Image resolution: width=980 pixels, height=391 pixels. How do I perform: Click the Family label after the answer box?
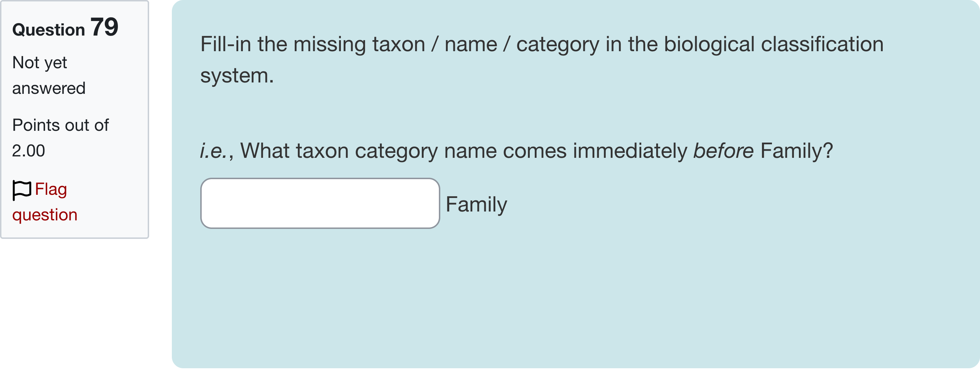coord(476,204)
